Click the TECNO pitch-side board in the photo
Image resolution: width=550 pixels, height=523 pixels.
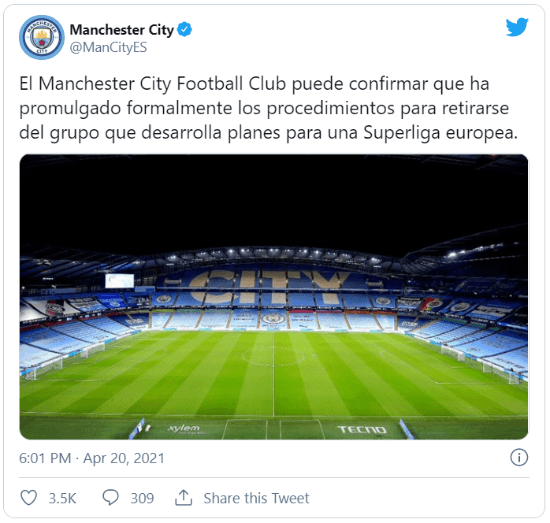(362, 429)
